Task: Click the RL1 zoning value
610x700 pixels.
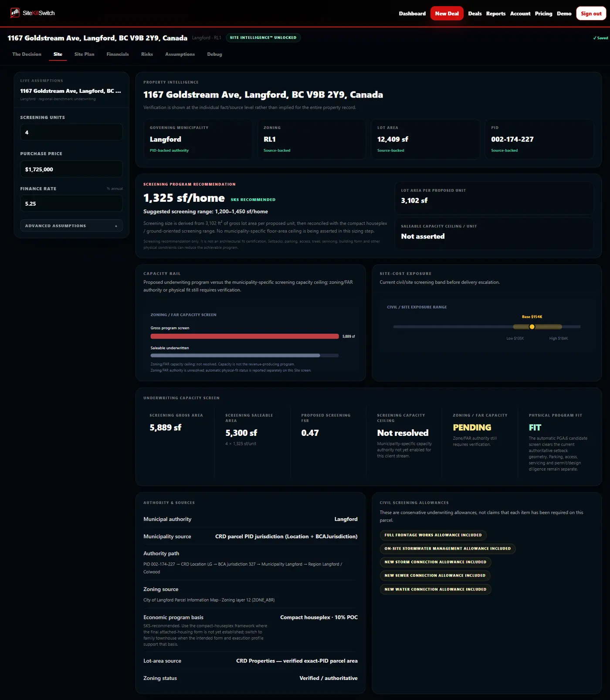Action: pos(269,139)
